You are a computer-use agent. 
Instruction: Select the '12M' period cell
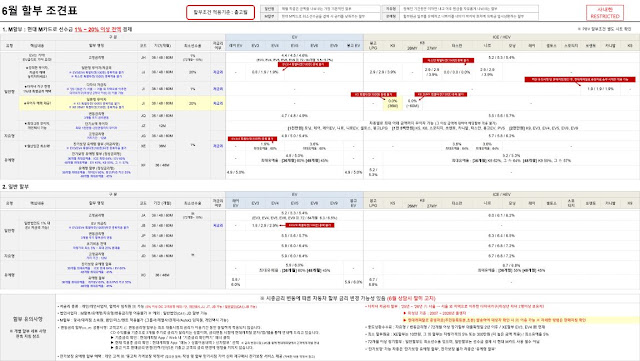click(162, 126)
